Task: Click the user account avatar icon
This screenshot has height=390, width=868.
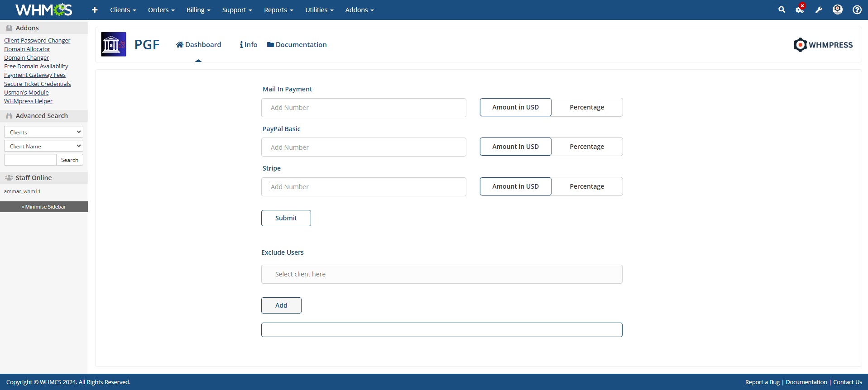Action: pyautogui.click(x=837, y=10)
